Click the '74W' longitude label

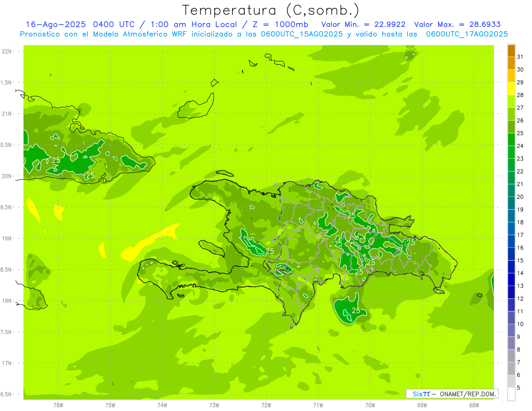coord(162,405)
